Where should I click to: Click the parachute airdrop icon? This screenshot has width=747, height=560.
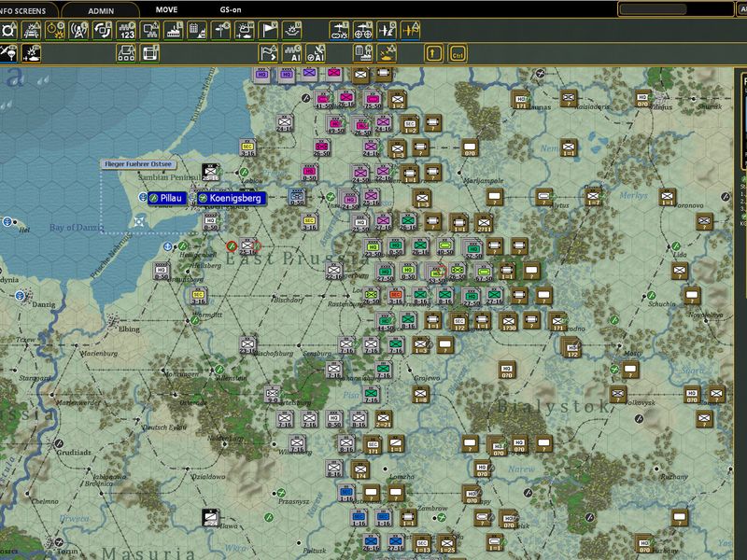[x=8, y=53]
